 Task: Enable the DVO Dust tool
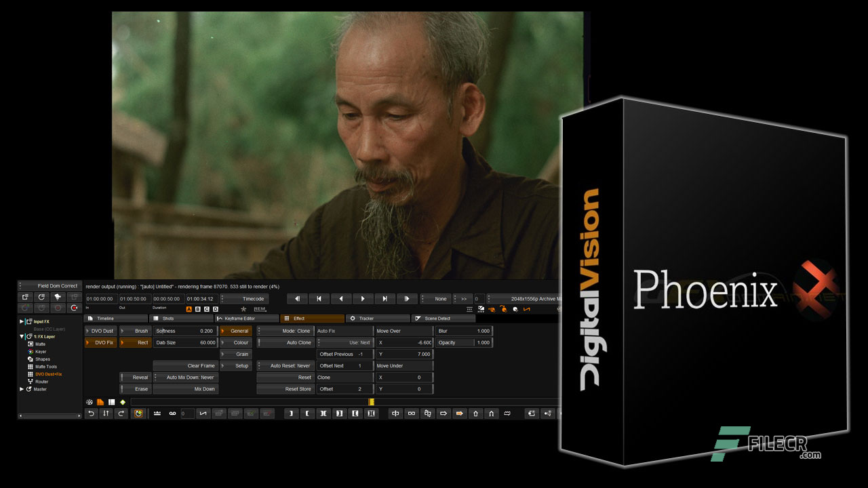(x=100, y=331)
